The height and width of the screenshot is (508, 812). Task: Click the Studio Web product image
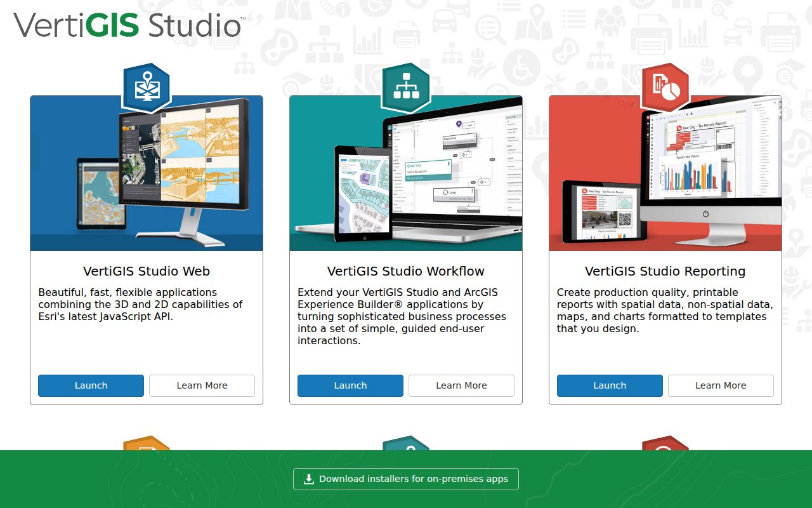(x=147, y=173)
